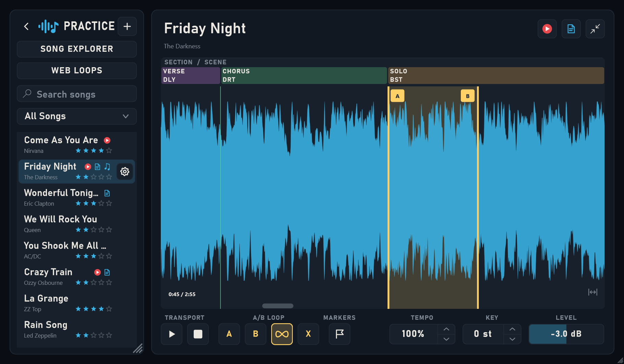Click the waveform horizontal scrollbar handle

[278, 306]
